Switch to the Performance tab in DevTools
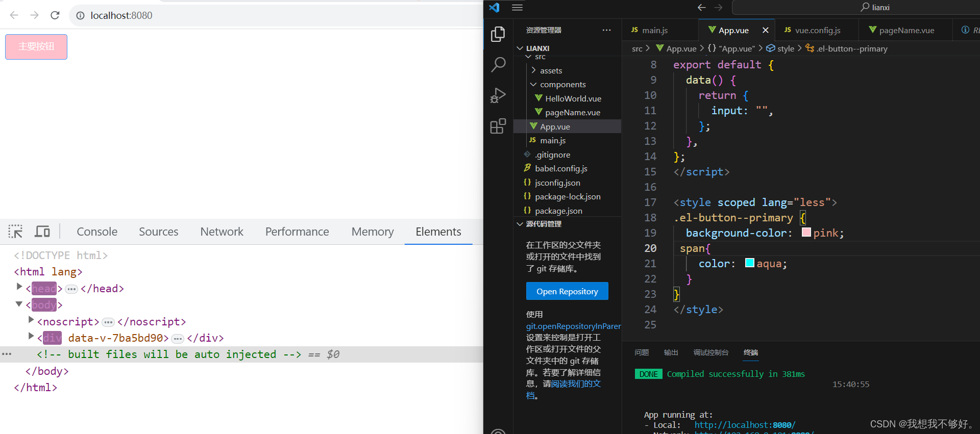This screenshot has height=434, width=980. pyautogui.click(x=297, y=232)
